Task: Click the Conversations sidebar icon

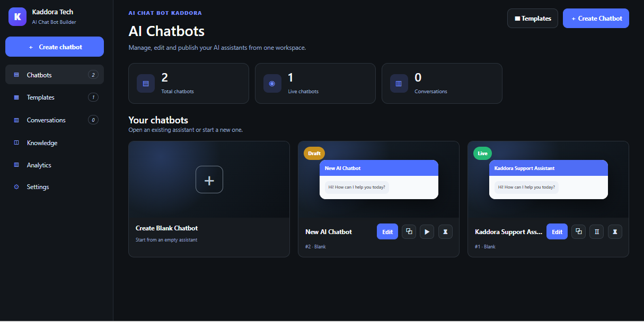Action: tap(16, 120)
